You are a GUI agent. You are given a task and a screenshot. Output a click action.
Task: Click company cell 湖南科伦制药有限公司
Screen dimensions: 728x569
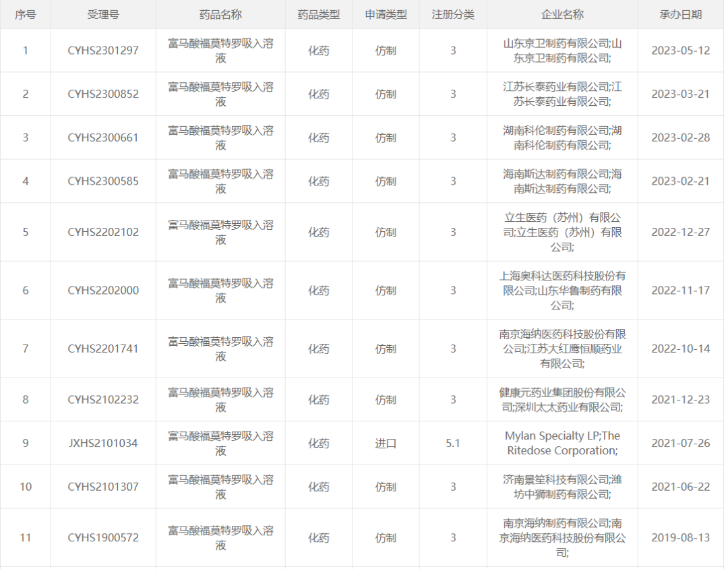562,138
